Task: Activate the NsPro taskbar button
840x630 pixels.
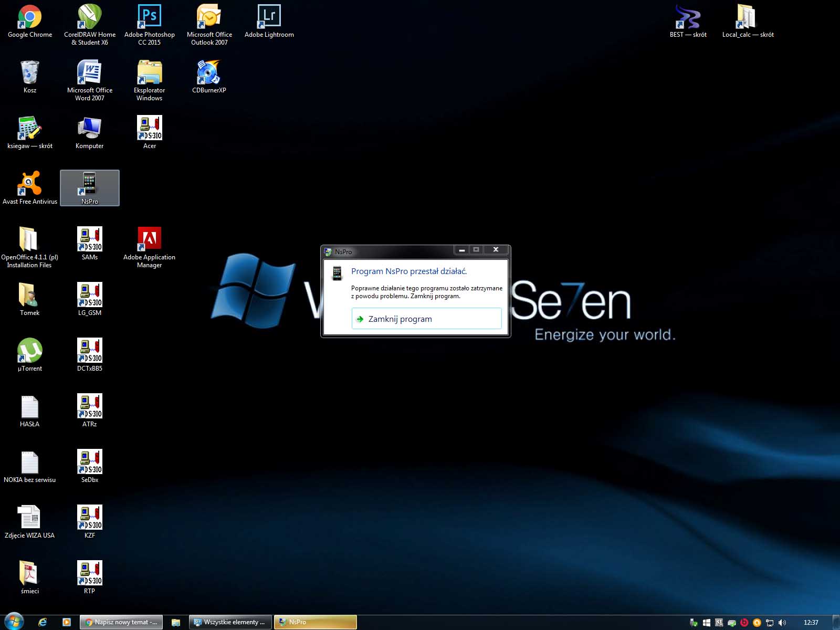Action: (316, 622)
